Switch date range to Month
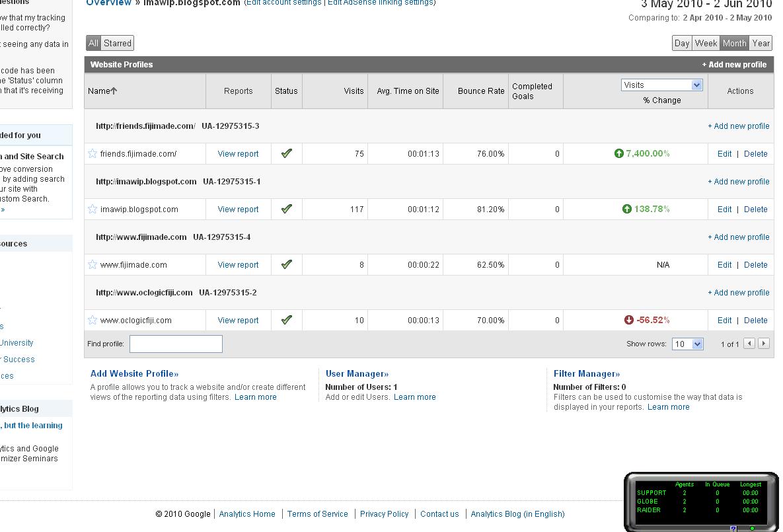The image size is (783, 532). tap(735, 43)
